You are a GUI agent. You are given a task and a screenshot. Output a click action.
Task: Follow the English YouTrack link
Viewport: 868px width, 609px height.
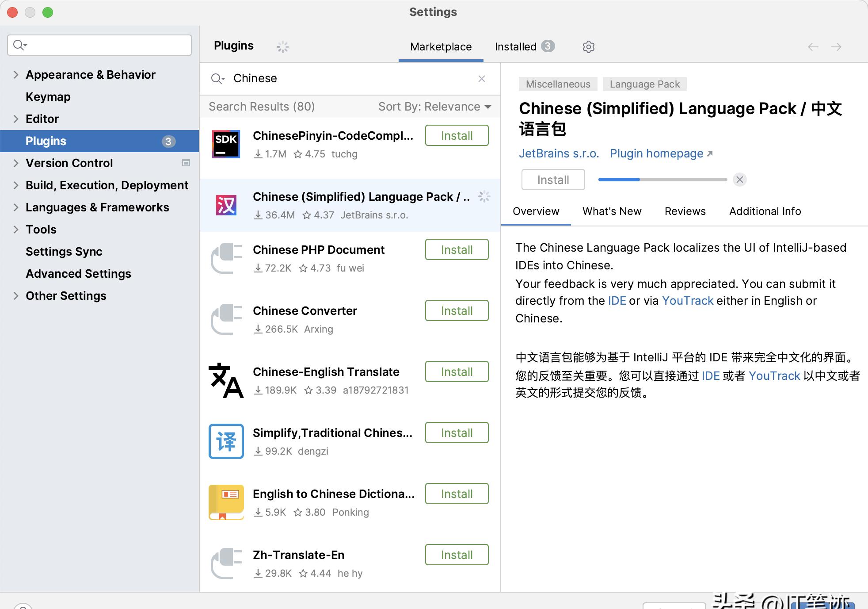point(687,301)
